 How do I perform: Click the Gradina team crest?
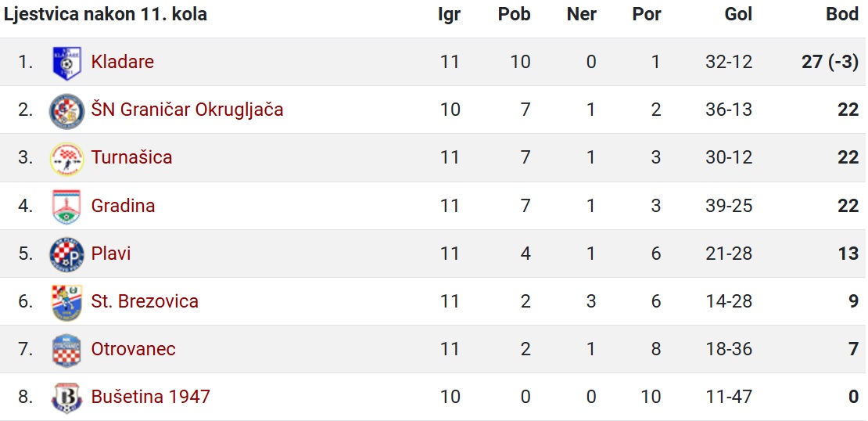pos(66,207)
